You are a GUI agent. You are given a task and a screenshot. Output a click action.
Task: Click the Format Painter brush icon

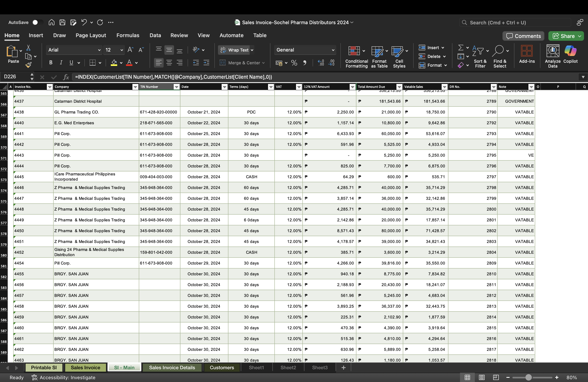(x=28, y=65)
